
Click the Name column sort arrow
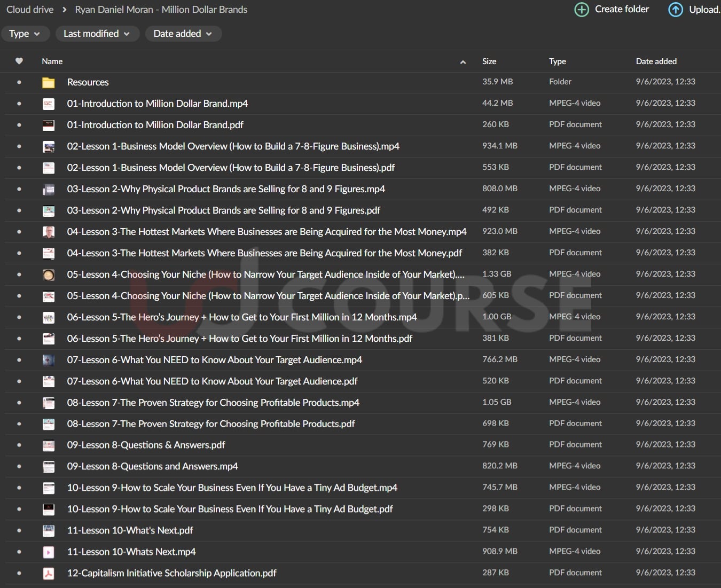pos(463,62)
